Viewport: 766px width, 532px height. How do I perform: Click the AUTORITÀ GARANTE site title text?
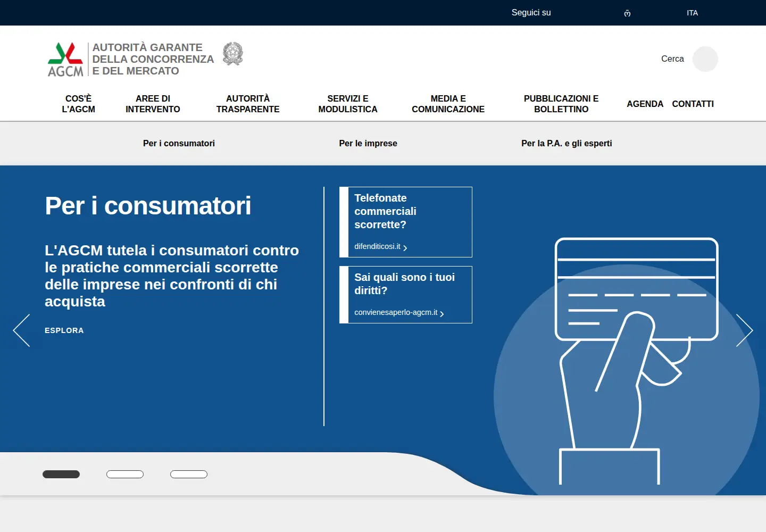click(153, 59)
